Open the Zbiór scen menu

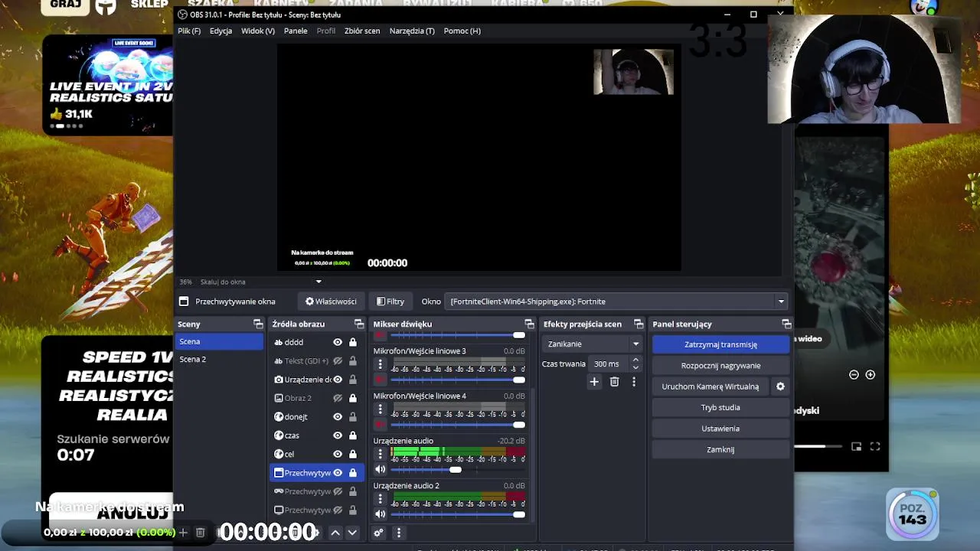[x=362, y=31]
